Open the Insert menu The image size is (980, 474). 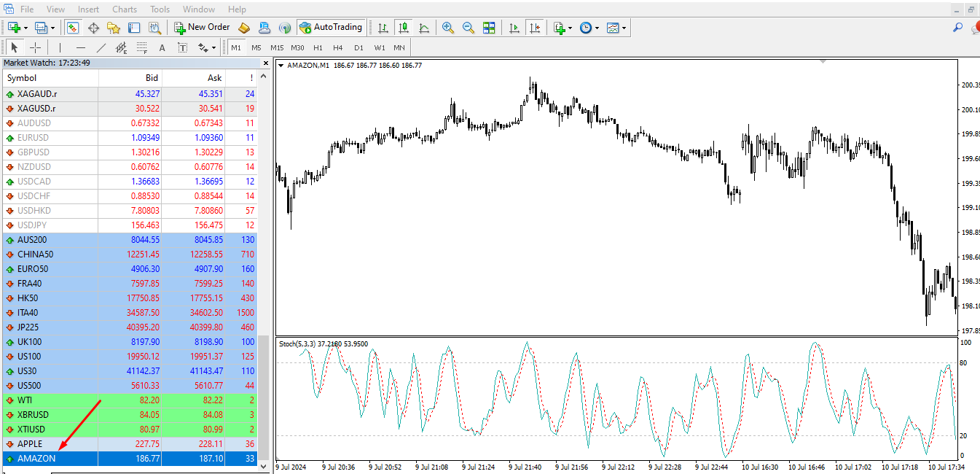point(88,9)
